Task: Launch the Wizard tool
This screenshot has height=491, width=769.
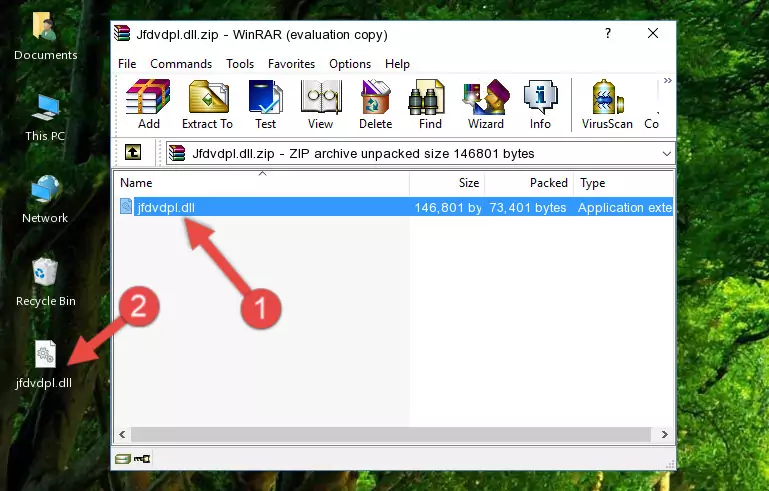Action: (x=486, y=104)
